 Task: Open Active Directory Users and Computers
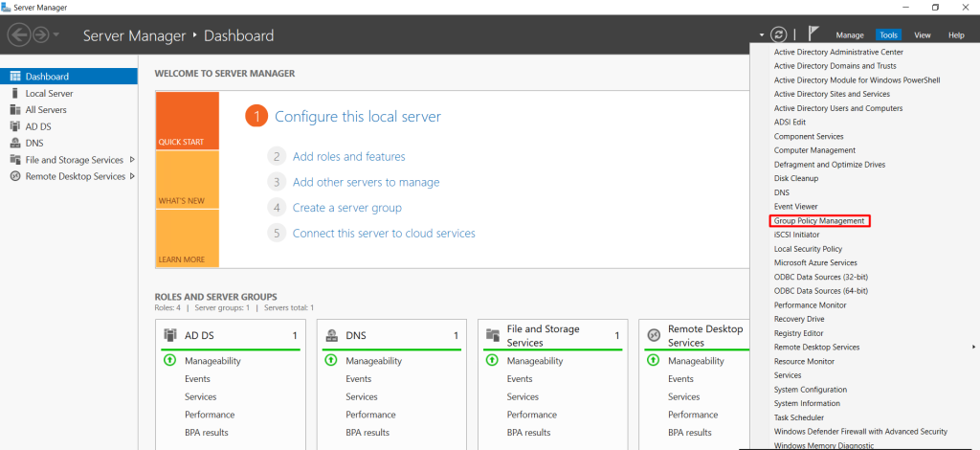(838, 108)
